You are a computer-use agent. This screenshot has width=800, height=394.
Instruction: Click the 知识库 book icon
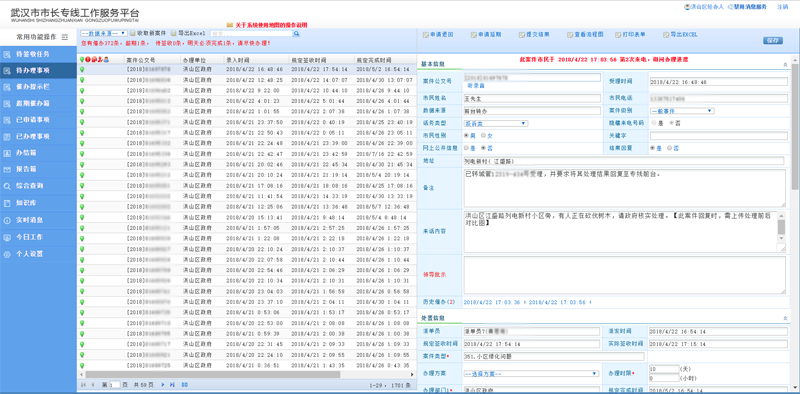[x=7, y=203]
